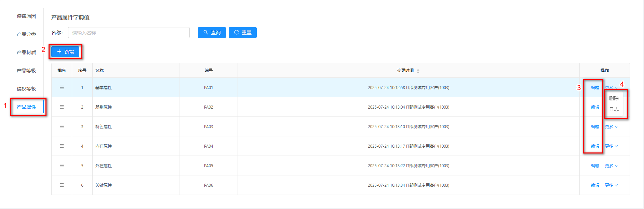Click drag handle icon for 差别属性 row
Viewport: 644px width, 209px height.
tap(62, 107)
